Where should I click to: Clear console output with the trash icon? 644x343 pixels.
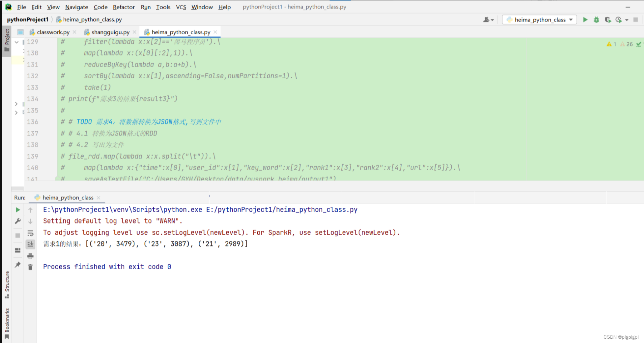pyautogui.click(x=30, y=267)
